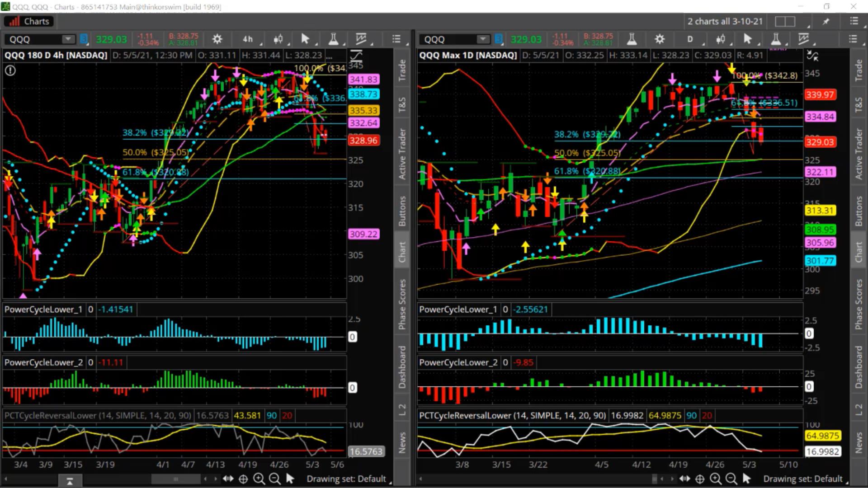Collapse left chart lower panel toggle
Screen dimensions: 868x488
[x=70, y=482]
